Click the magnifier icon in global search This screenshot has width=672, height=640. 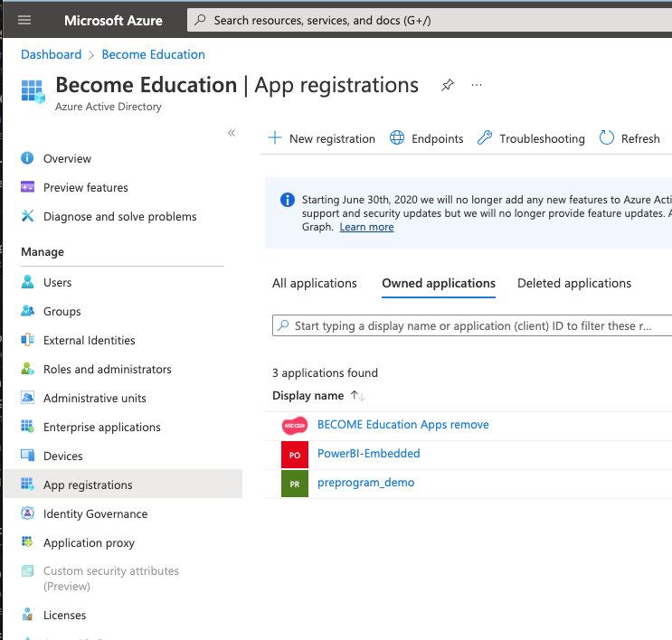click(200, 20)
